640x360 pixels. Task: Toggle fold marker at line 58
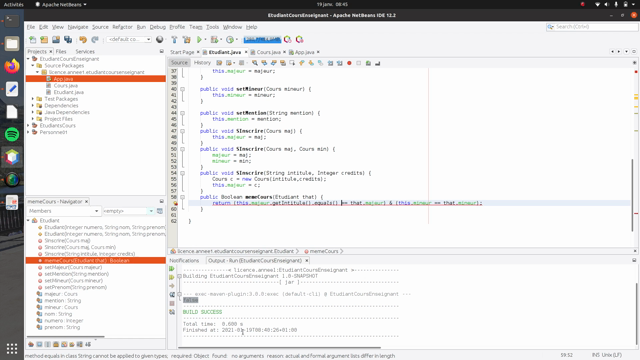tap(182, 197)
